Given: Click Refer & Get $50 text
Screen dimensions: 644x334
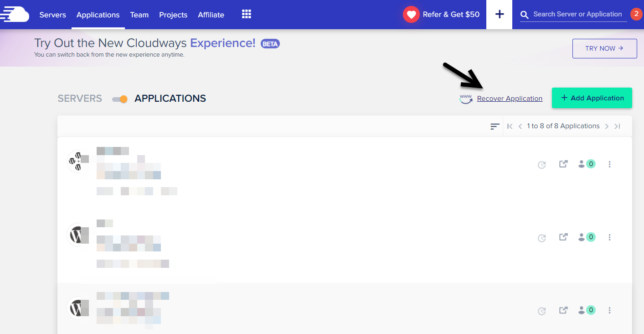Looking at the screenshot, I should (451, 15).
